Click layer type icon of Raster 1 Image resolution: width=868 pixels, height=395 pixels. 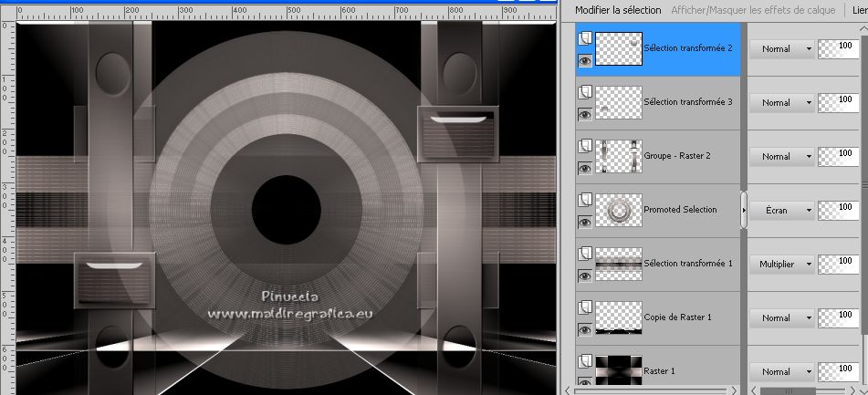pos(585,361)
